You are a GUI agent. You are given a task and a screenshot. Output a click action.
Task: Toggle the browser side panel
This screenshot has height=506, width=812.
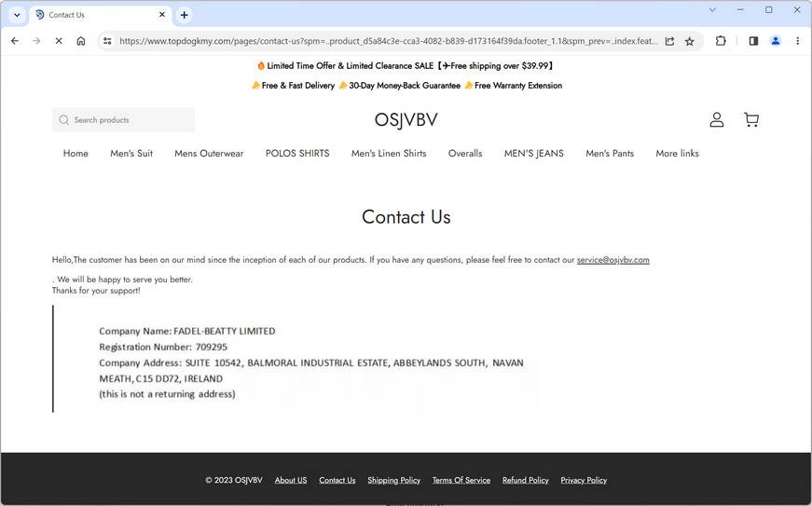coord(753,41)
